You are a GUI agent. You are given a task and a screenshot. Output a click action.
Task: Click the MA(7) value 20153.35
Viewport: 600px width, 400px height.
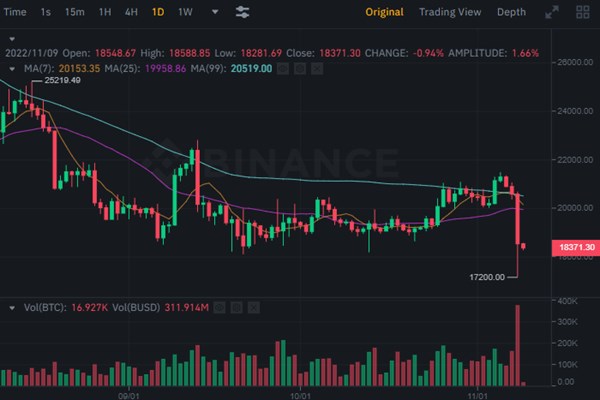point(79,69)
